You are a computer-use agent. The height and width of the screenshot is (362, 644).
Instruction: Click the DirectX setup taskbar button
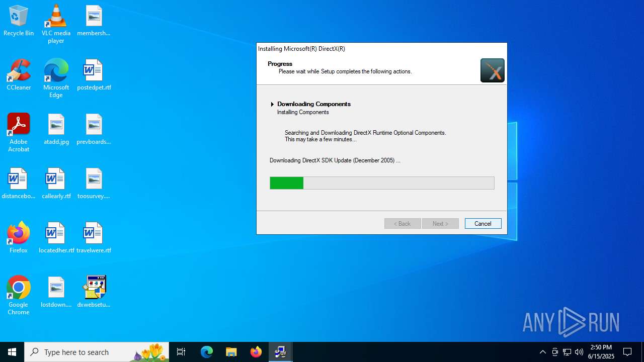(x=281, y=352)
